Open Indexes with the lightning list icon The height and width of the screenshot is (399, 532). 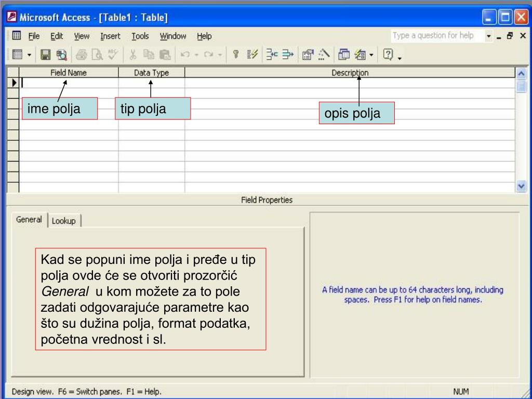click(x=252, y=54)
